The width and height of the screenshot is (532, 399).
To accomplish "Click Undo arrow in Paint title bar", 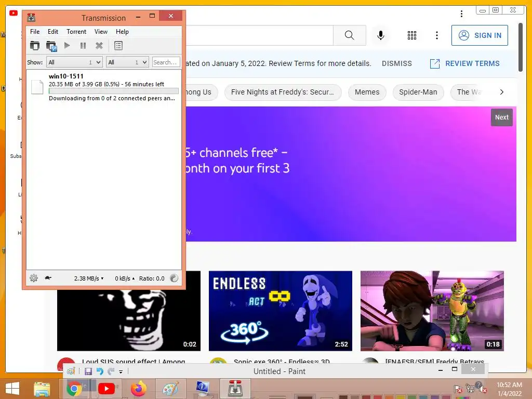I will coord(100,371).
